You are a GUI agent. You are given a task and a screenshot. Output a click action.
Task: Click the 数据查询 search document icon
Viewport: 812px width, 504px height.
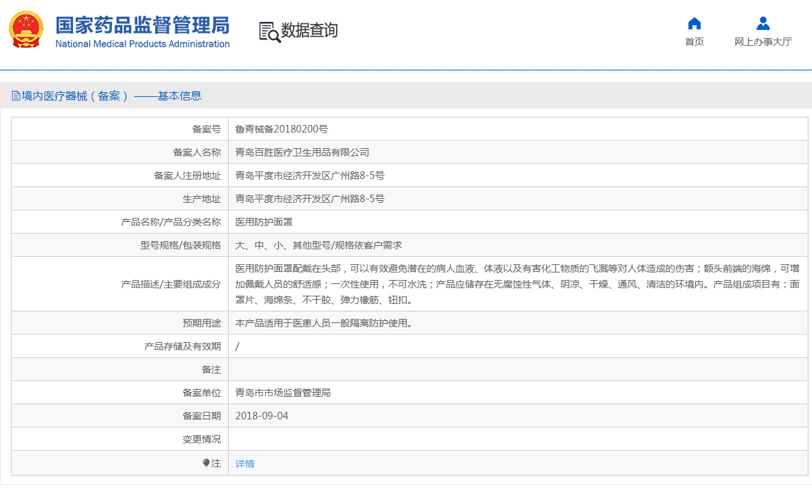click(x=270, y=31)
